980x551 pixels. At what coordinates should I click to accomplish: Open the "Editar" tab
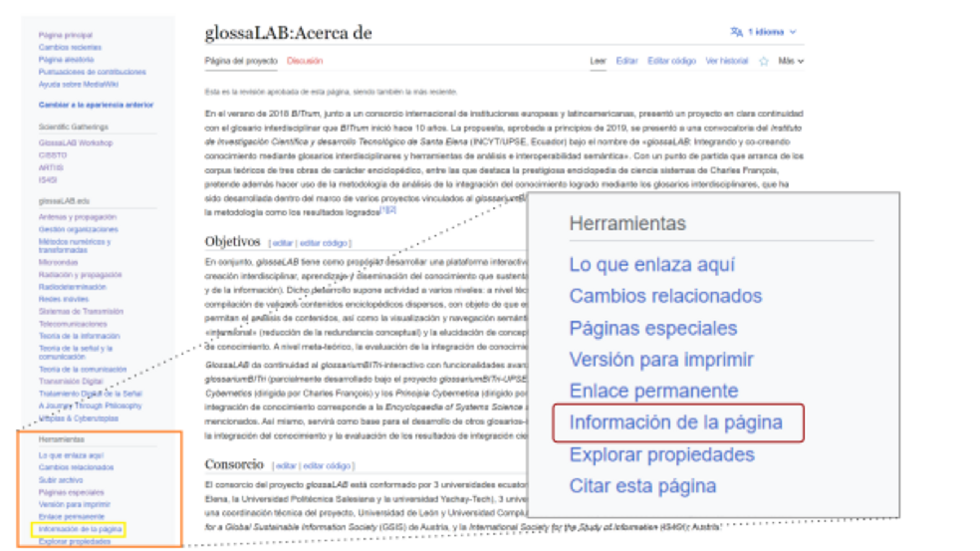pyautogui.click(x=627, y=61)
